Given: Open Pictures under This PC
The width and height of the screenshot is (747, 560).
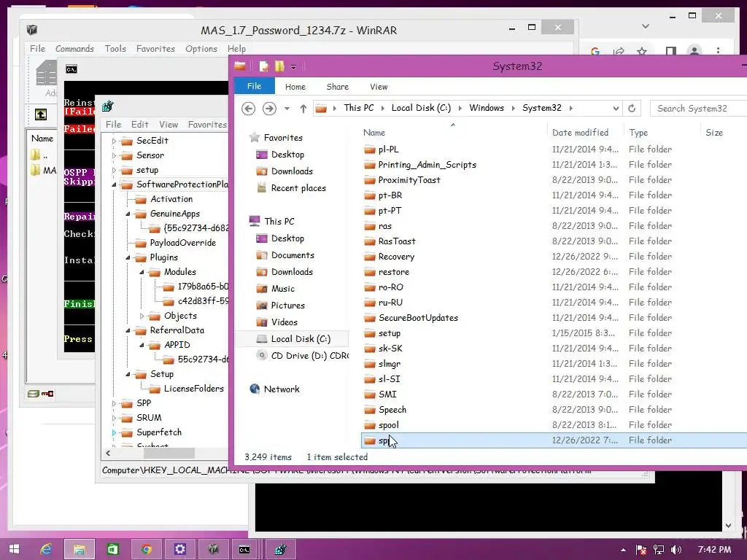Looking at the screenshot, I should pos(287,306).
